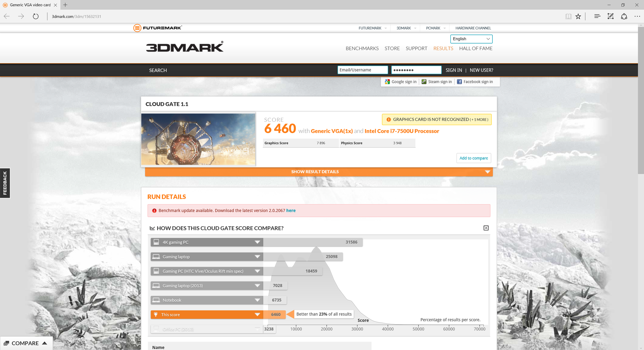Click the Graphics Card Is Not Recognized notice
The image size is (644, 350).
coord(437,120)
